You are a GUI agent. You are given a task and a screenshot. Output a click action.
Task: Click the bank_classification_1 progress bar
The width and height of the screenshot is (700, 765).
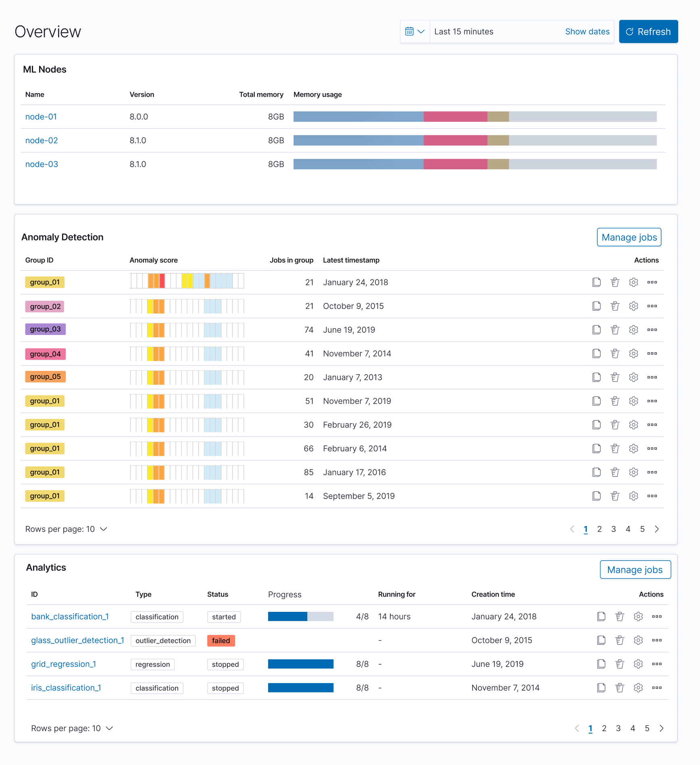[x=301, y=616]
